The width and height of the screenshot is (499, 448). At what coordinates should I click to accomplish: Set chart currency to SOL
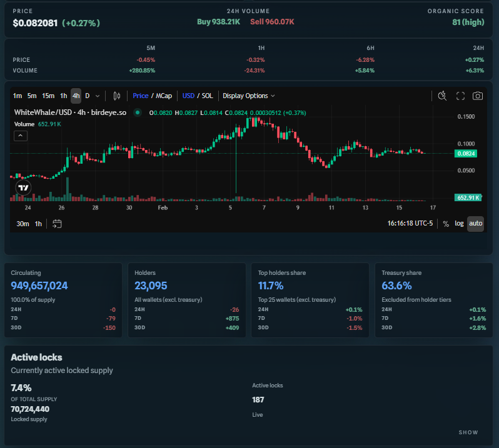tap(207, 96)
